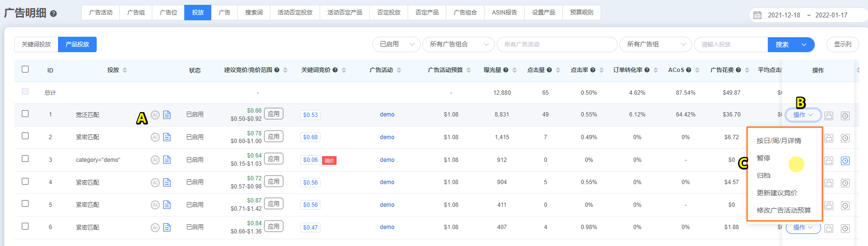Image resolution: width=868 pixels, height=246 pixels.
Task: Expand the 所有广告组合 dropdown
Action: coord(458,44)
